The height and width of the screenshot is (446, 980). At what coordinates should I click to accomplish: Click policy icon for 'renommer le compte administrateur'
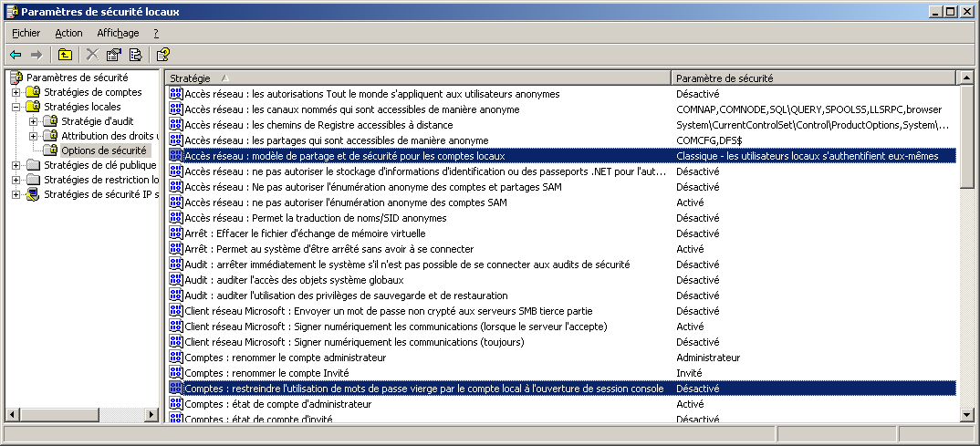(x=175, y=358)
